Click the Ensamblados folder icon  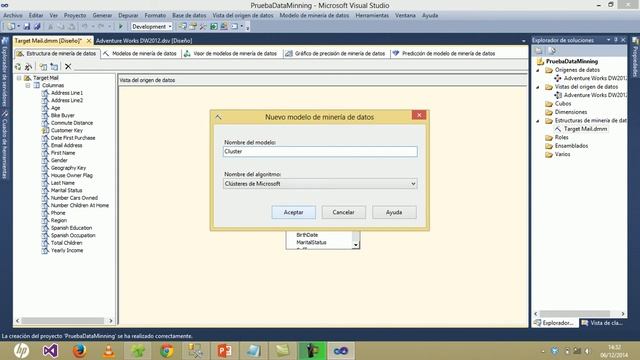click(x=549, y=146)
